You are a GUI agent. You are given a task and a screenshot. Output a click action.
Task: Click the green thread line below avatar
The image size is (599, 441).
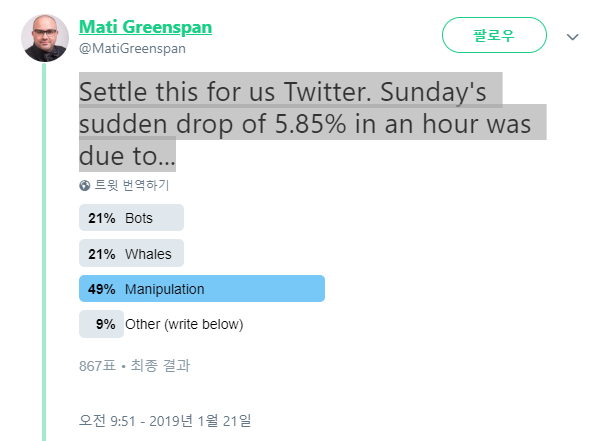tap(44, 252)
